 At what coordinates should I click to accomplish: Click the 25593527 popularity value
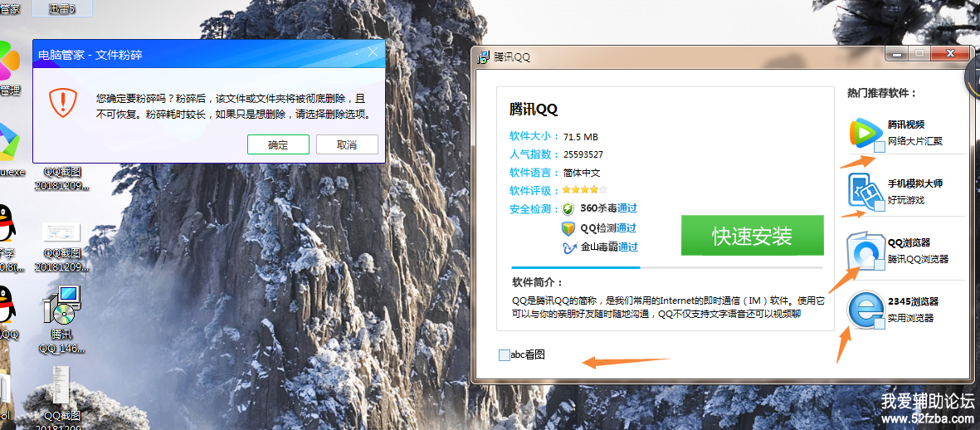tap(583, 154)
